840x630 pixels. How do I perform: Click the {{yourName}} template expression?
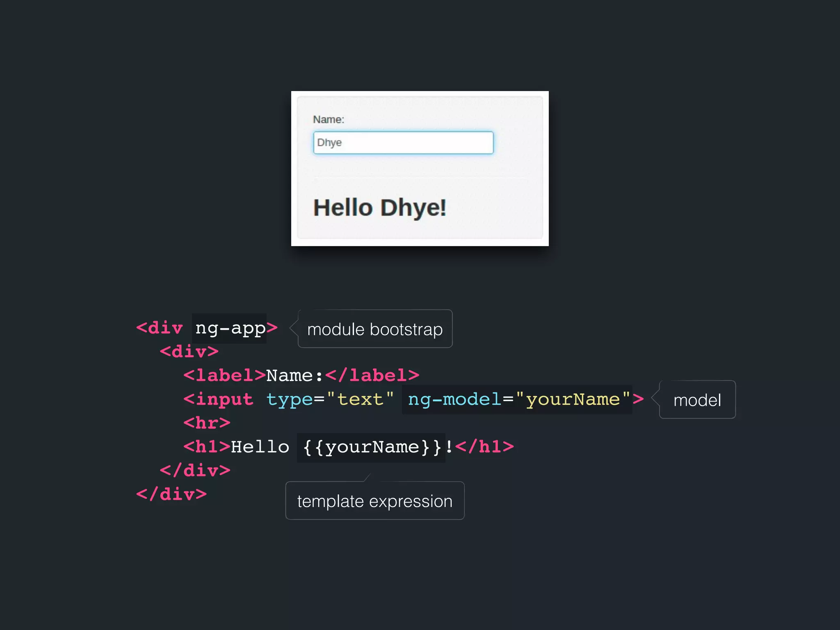[x=372, y=447]
